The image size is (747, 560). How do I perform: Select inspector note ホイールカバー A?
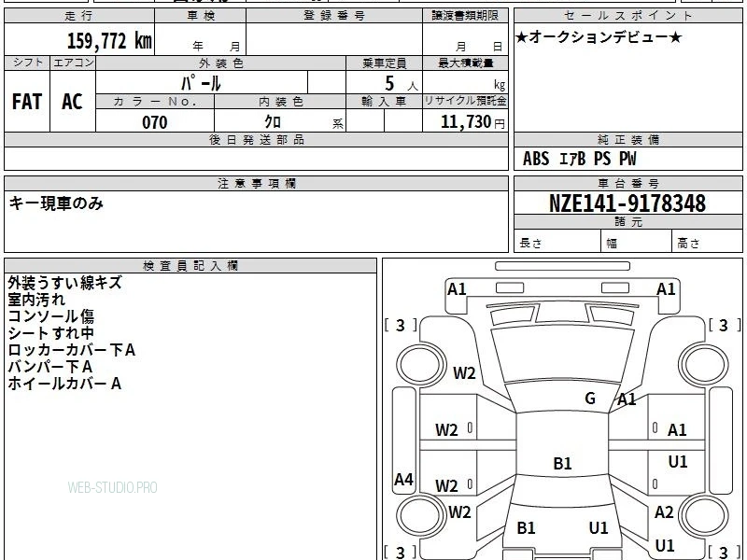64,384
